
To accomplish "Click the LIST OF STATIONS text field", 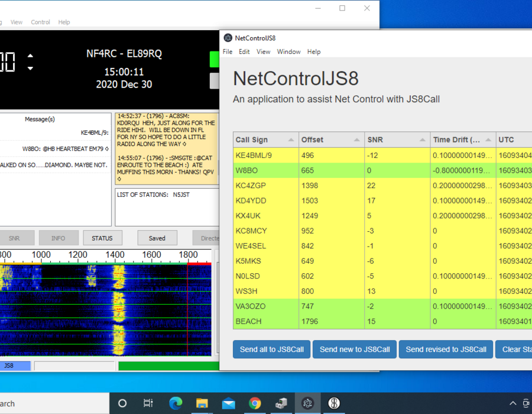I will pyautogui.click(x=167, y=207).
